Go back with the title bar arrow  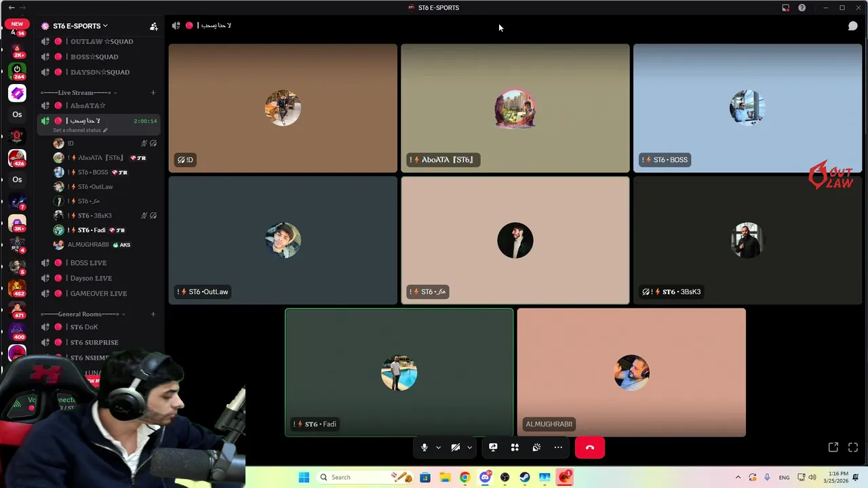pyautogui.click(x=12, y=7)
